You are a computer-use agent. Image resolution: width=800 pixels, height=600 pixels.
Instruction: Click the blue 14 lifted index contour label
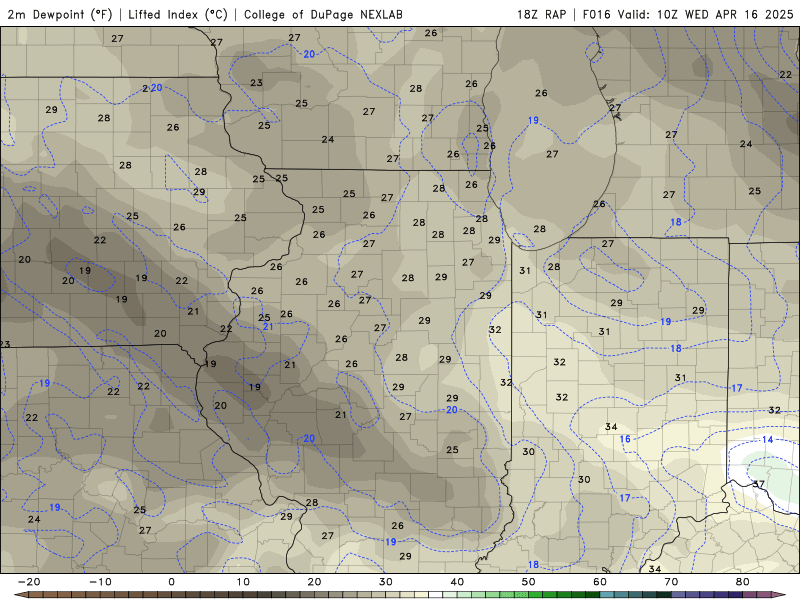click(x=767, y=440)
